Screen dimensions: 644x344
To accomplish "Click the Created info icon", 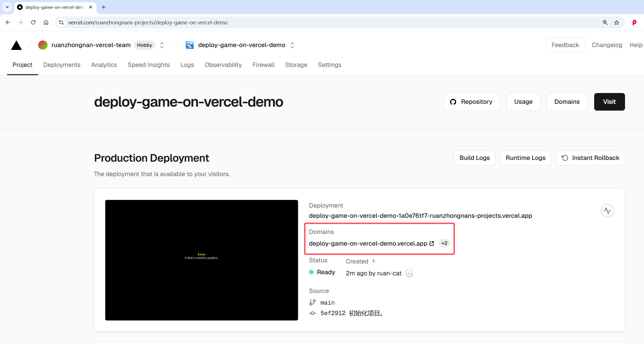I will [374, 261].
